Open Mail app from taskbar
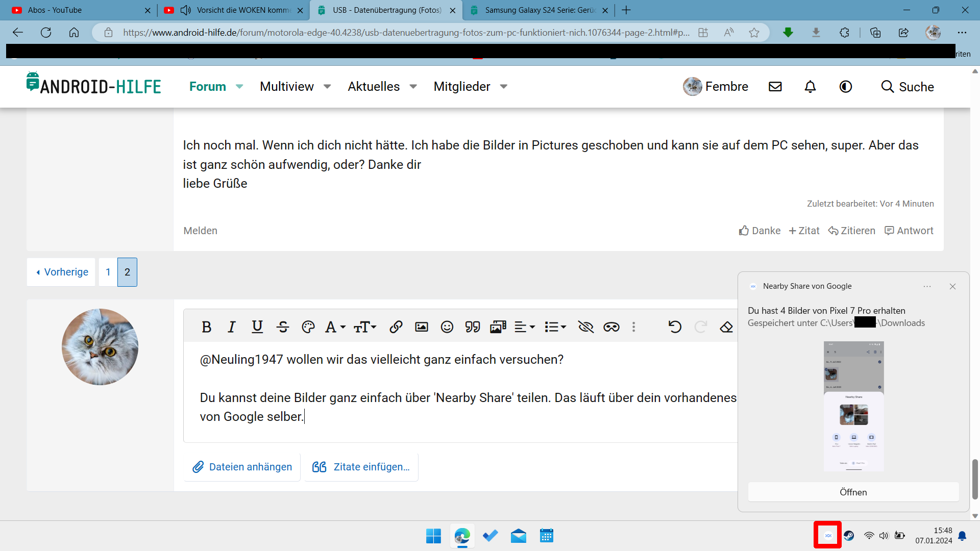 (519, 536)
